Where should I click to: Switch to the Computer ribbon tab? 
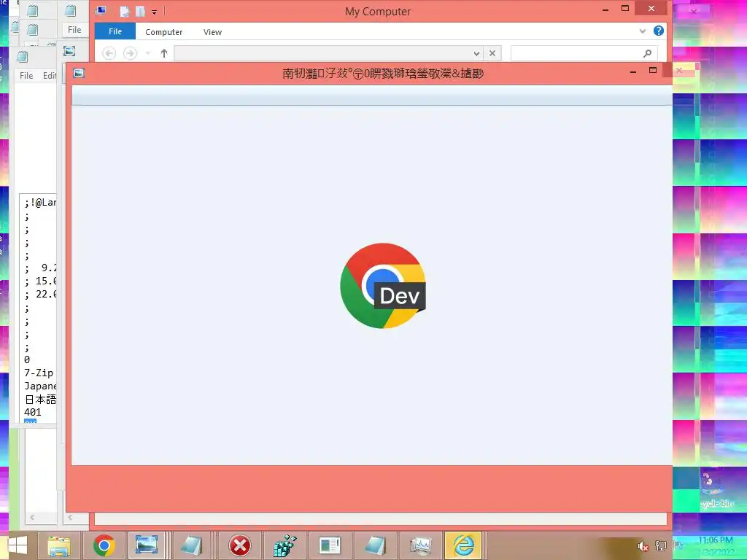click(163, 32)
